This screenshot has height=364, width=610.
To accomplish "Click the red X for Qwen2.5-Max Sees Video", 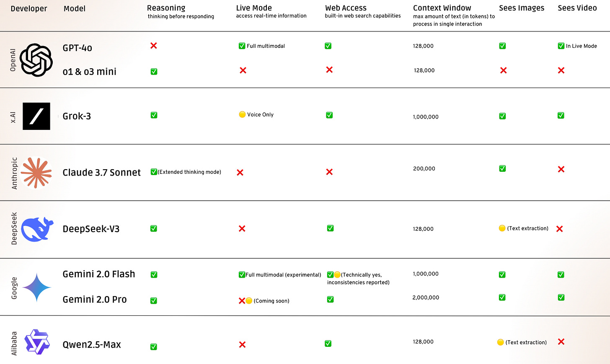I will pos(561,342).
